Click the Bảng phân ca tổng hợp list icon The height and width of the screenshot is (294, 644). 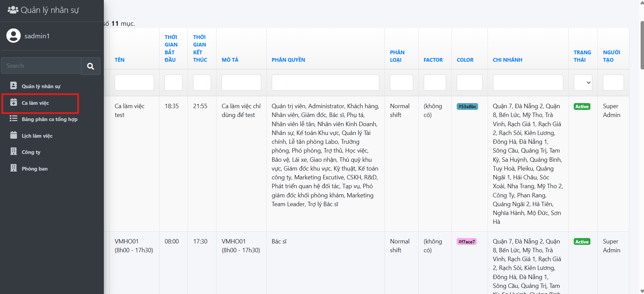tap(14, 119)
